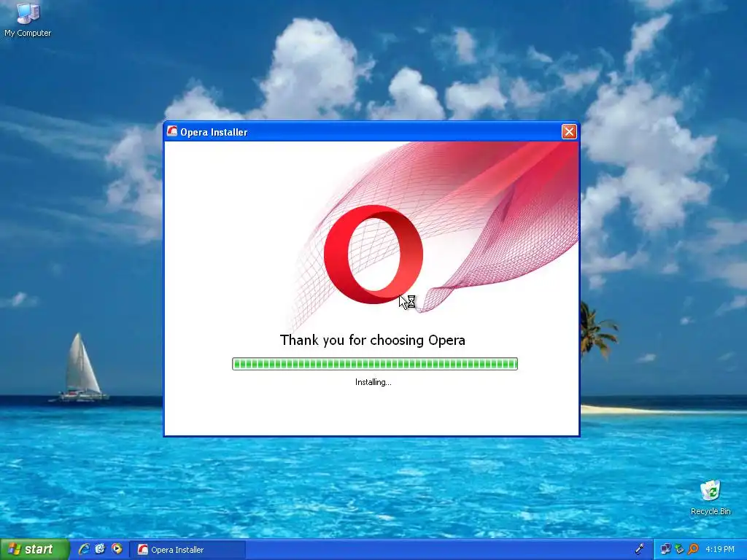747x560 pixels.
Task: Select the Recycle Bin desktop icon
Action: [711, 497]
